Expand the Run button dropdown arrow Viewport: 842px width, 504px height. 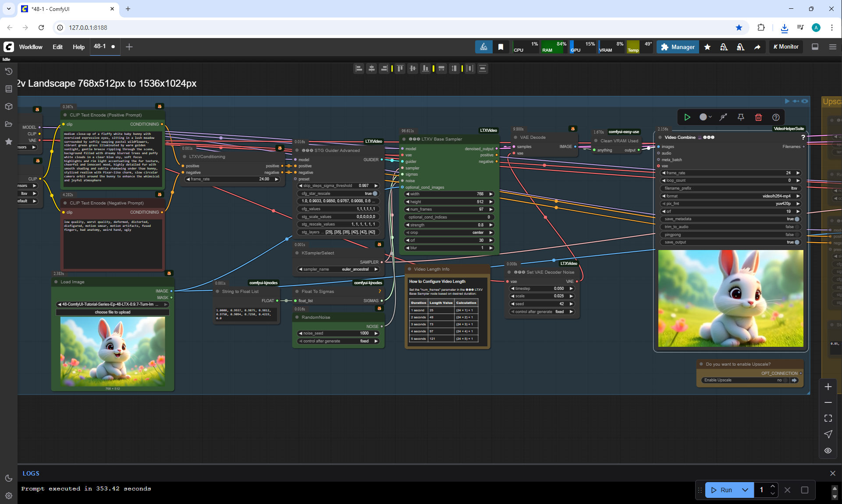[745, 490]
